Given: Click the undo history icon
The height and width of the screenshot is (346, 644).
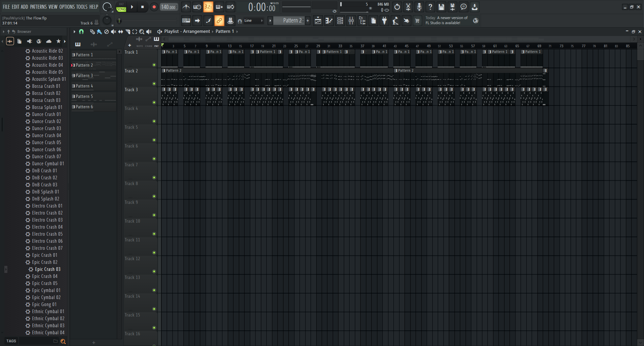Looking at the screenshot, I should (397, 7).
